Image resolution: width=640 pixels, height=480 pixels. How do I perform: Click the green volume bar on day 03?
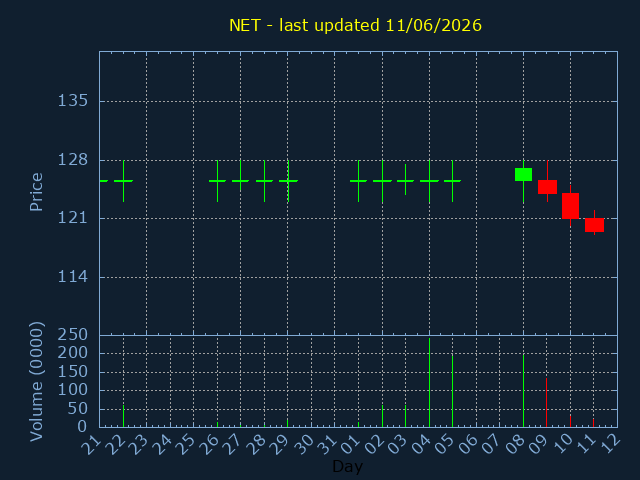(x=405, y=416)
